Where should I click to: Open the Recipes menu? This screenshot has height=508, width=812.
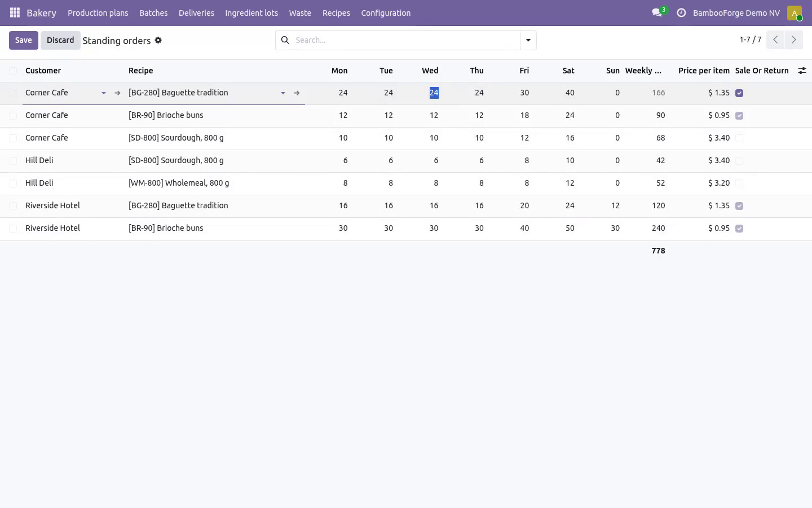(x=336, y=13)
